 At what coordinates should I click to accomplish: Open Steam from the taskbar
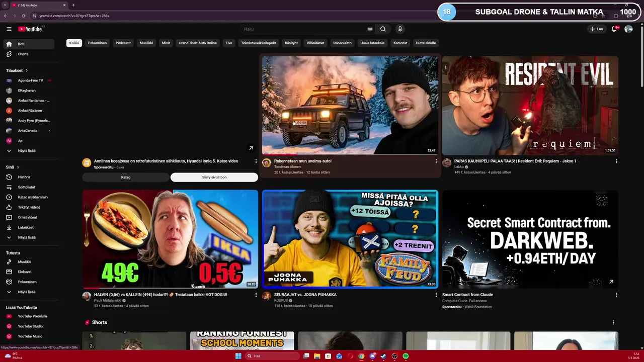[383, 356]
